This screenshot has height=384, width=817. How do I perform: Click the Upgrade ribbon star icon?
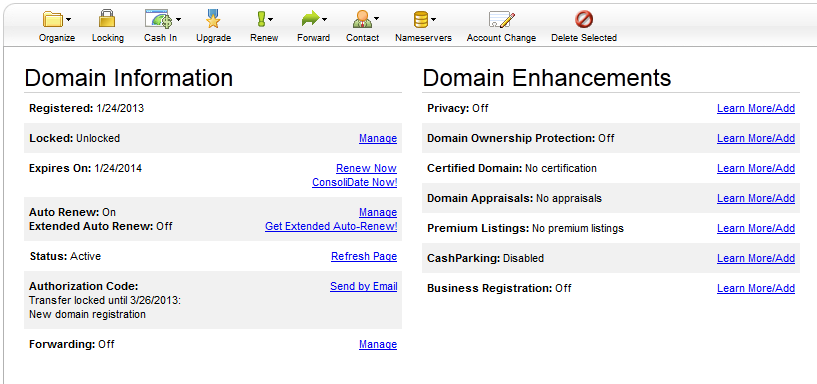[x=213, y=19]
